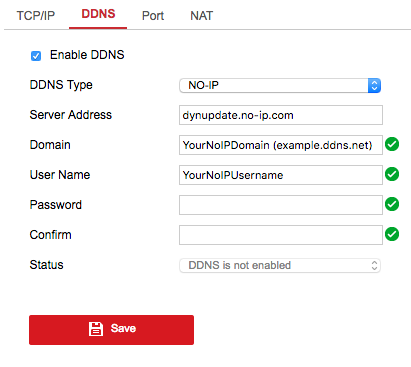Focus the Password input field

(281, 205)
